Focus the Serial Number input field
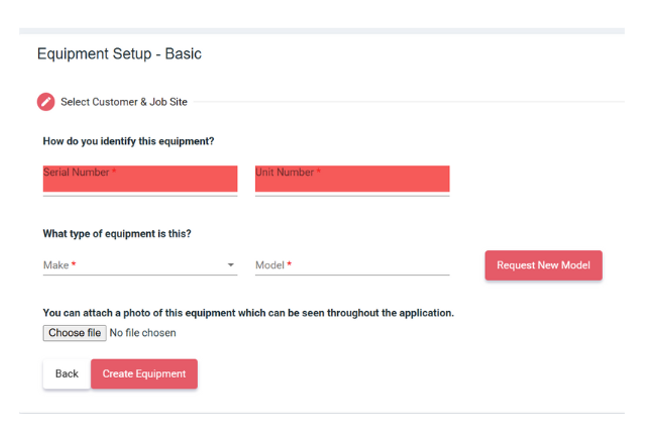This screenshot has width=653, height=432. click(x=140, y=180)
